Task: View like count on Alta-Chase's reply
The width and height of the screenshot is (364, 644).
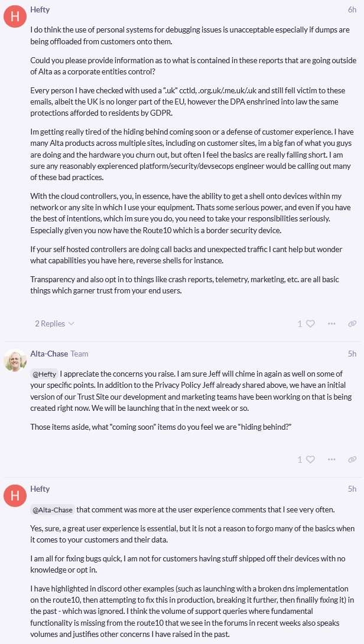Action: 300,459
